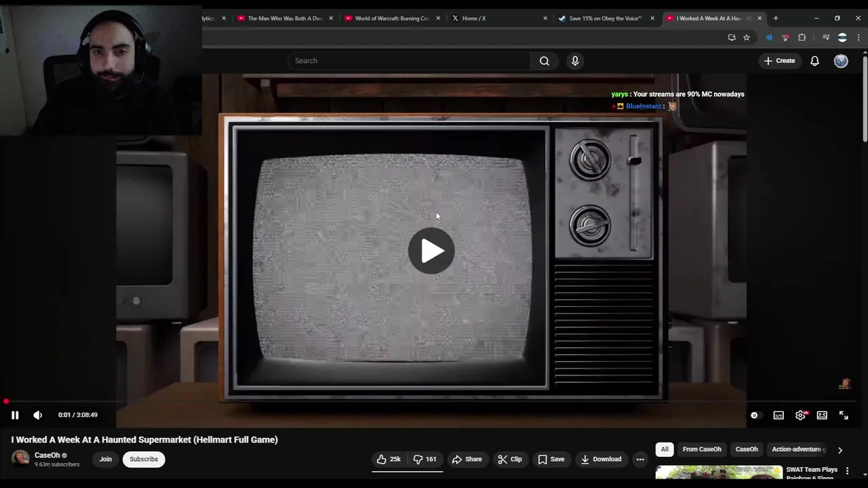Image resolution: width=868 pixels, height=488 pixels.
Task: Select the CaseOh filter chip
Action: coord(747,449)
